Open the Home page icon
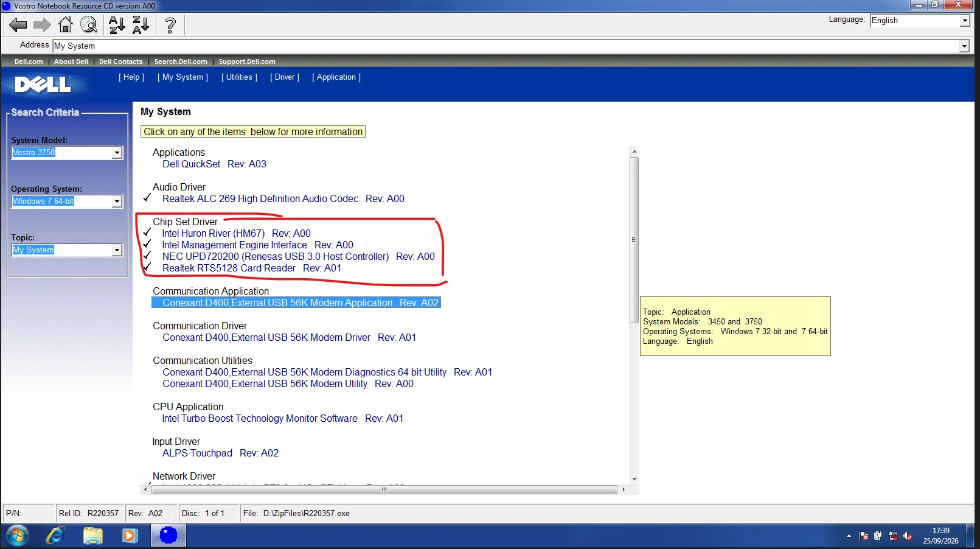980x549 pixels. (x=66, y=25)
